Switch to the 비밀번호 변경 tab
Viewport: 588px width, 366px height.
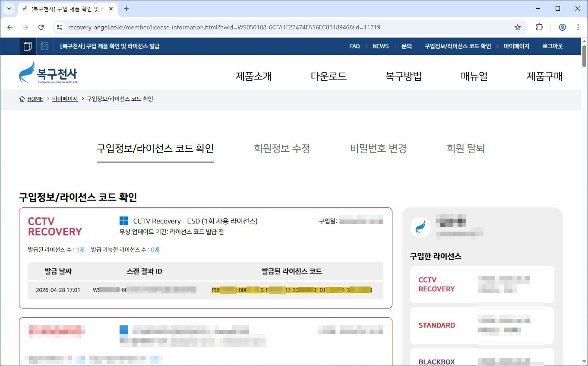pyautogui.click(x=378, y=149)
